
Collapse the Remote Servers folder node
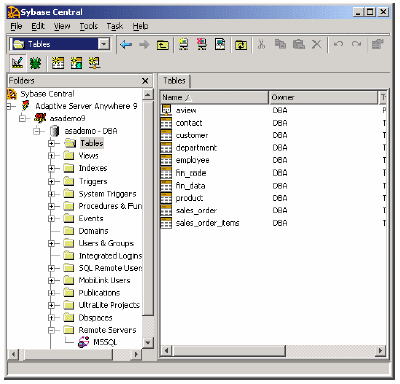click(x=51, y=330)
